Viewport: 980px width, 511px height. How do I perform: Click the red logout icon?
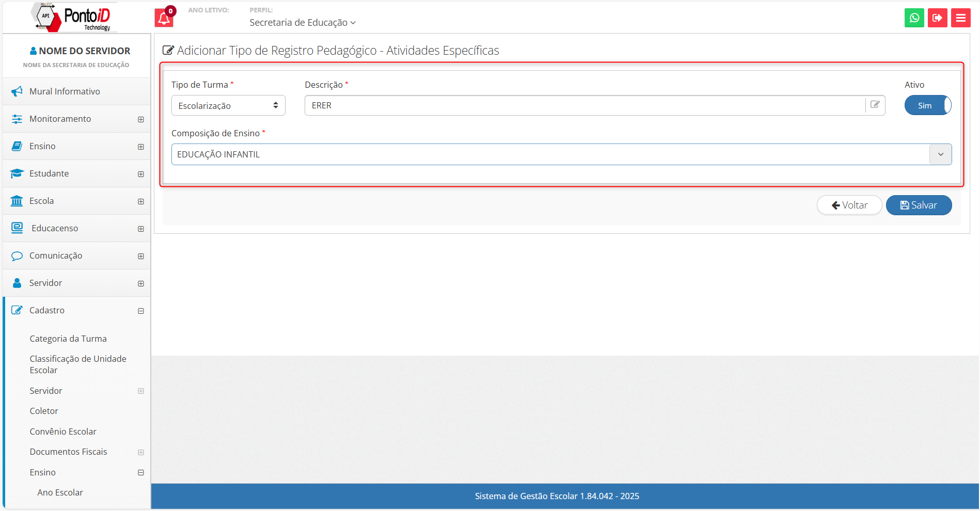click(x=937, y=18)
